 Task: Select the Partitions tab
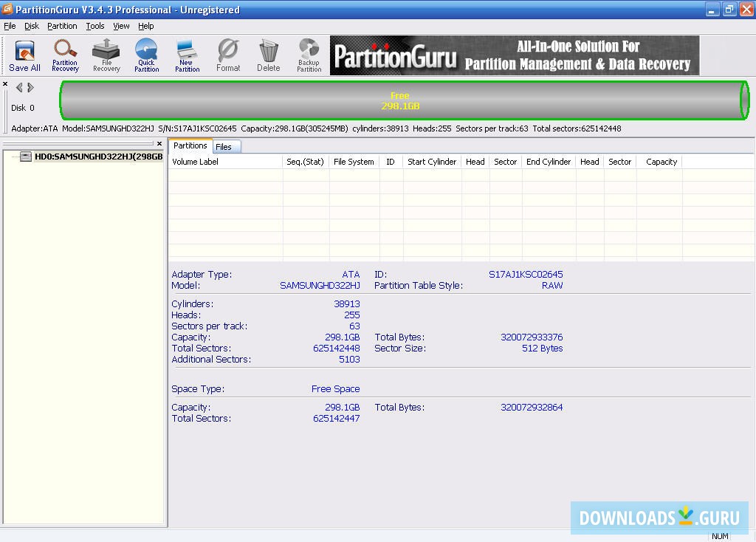coord(190,146)
